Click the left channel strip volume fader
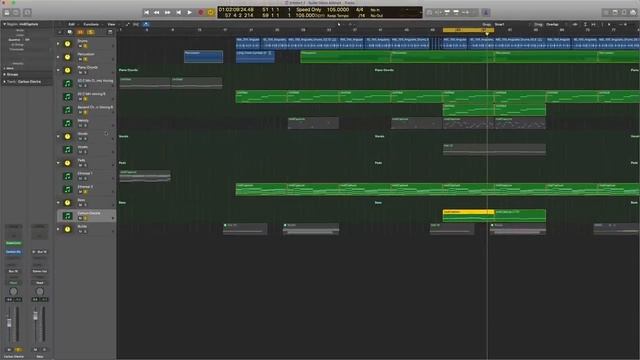Screen dimensions: 640x360 9,323
